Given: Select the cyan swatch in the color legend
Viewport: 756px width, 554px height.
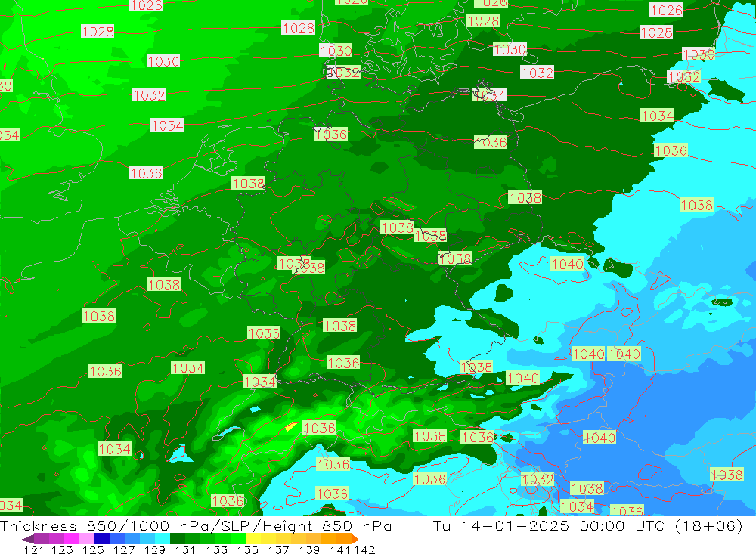Looking at the screenshot, I should pyautogui.click(x=163, y=539).
